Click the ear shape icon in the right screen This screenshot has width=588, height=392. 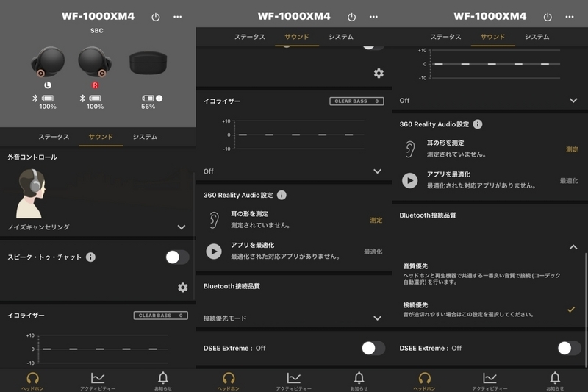click(410, 149)
